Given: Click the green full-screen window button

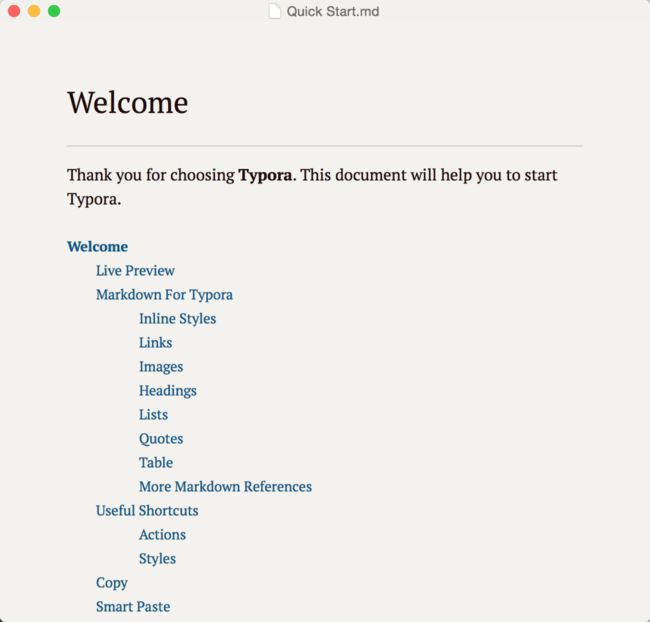Looking at the screenshot, I should coord(54,11).
